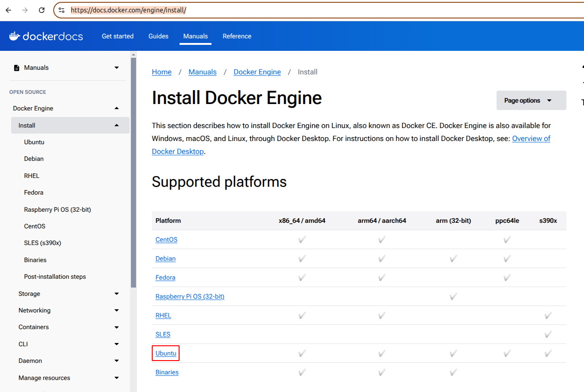Select the Manuals tab in header
The image size is (584, 392).
point(195,36)
